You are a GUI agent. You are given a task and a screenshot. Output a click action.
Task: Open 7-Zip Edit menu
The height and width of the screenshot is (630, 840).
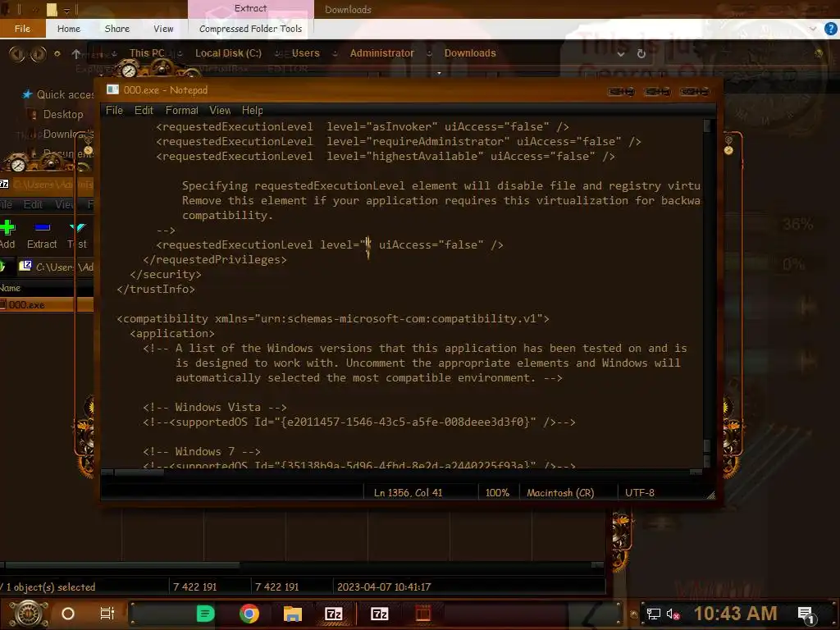[x=33, y=204]
